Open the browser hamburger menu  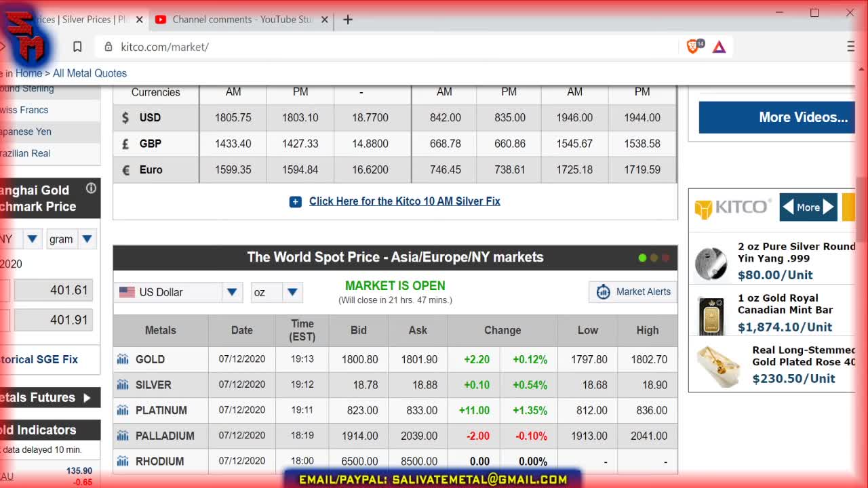[x=851, y=47]
